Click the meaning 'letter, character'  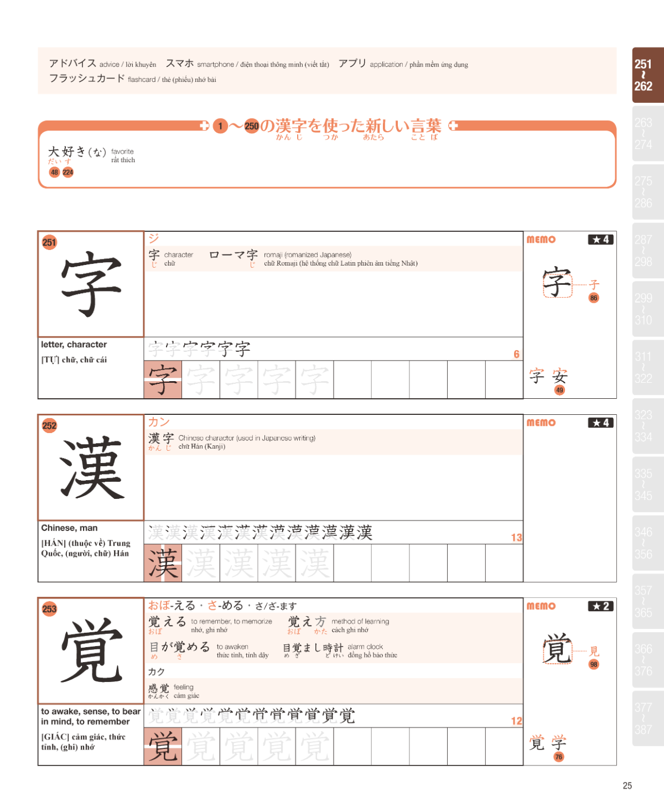pos(74,345)
